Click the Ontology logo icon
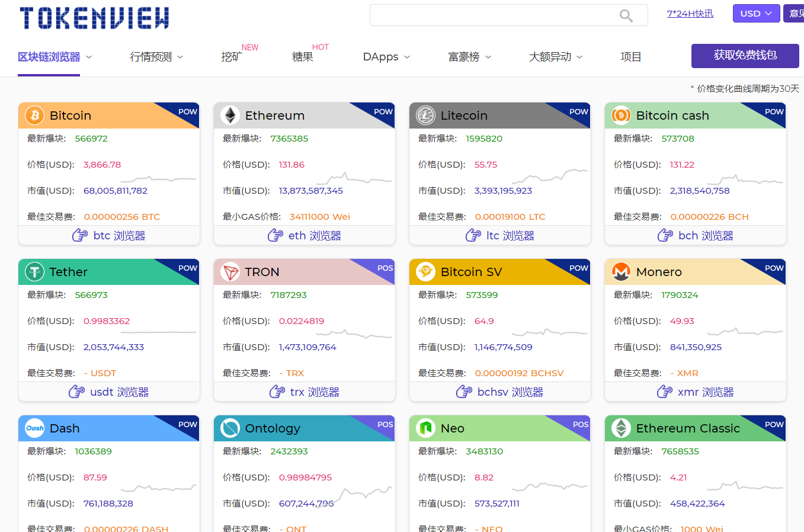 (230, 428)
